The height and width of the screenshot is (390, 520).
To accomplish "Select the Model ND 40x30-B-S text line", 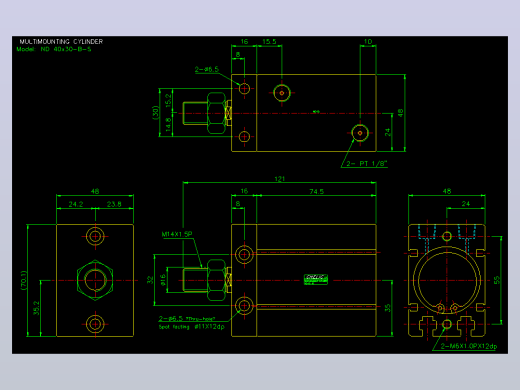I will [54, 49].
